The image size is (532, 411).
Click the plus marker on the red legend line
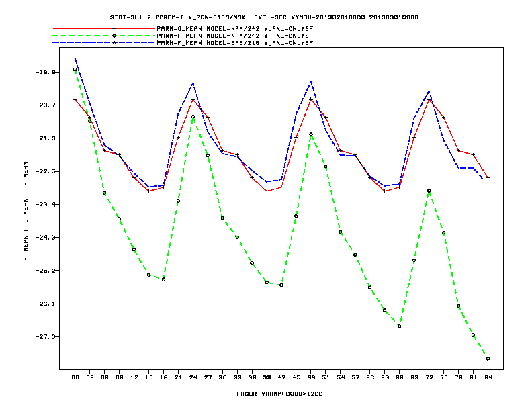click(x=114, y=28)
